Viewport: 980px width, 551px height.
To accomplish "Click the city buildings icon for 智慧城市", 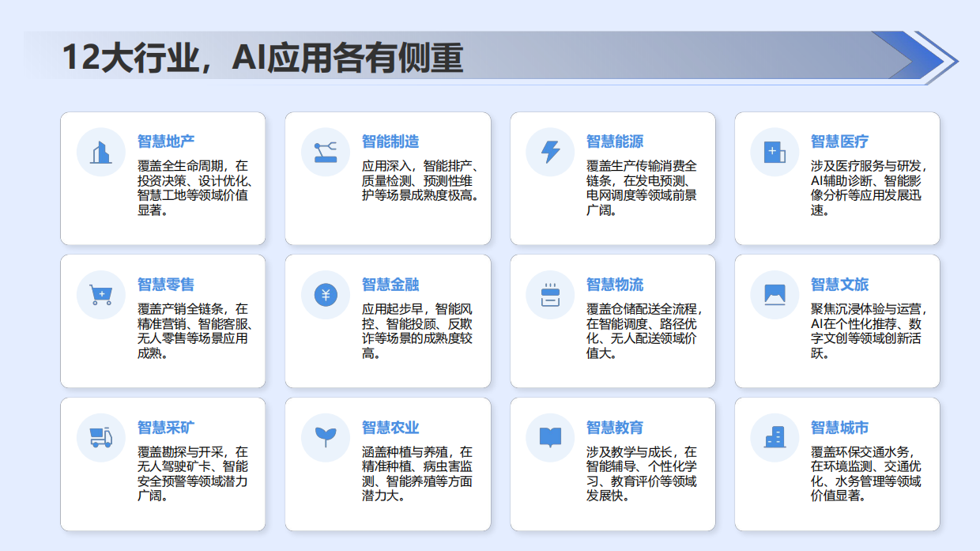I will pos(774,437).
